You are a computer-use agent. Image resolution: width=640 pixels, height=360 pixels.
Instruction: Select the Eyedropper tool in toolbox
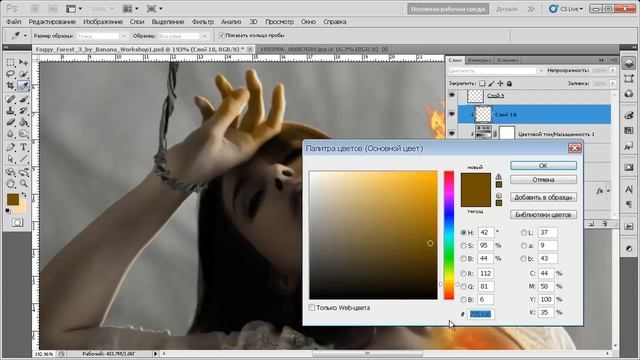(24, 86)
